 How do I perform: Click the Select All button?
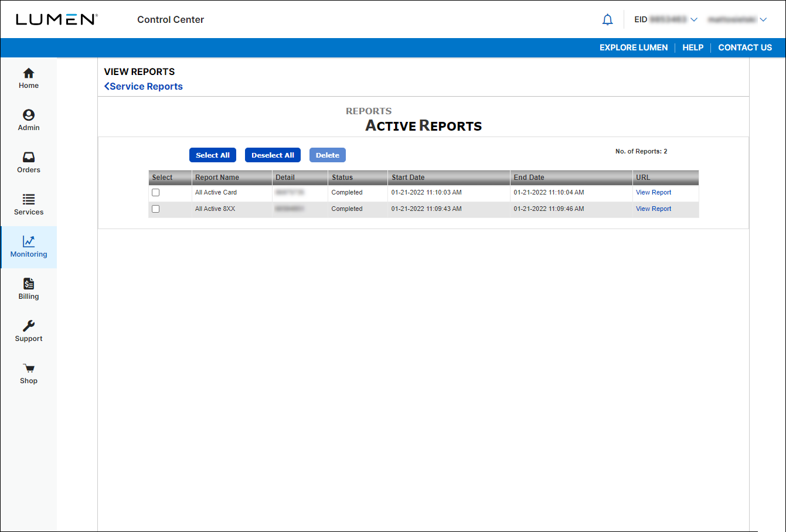(213, 155)
